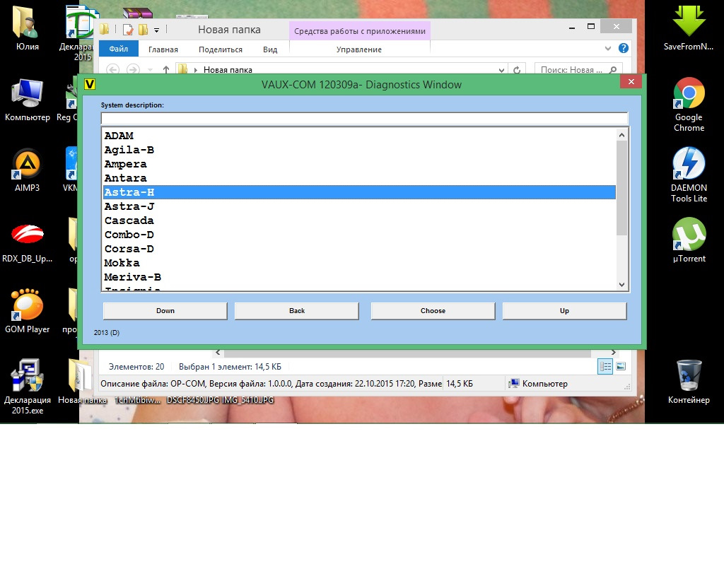Click new folder icon in Explorer quick access toolbar

click(144, 30)
